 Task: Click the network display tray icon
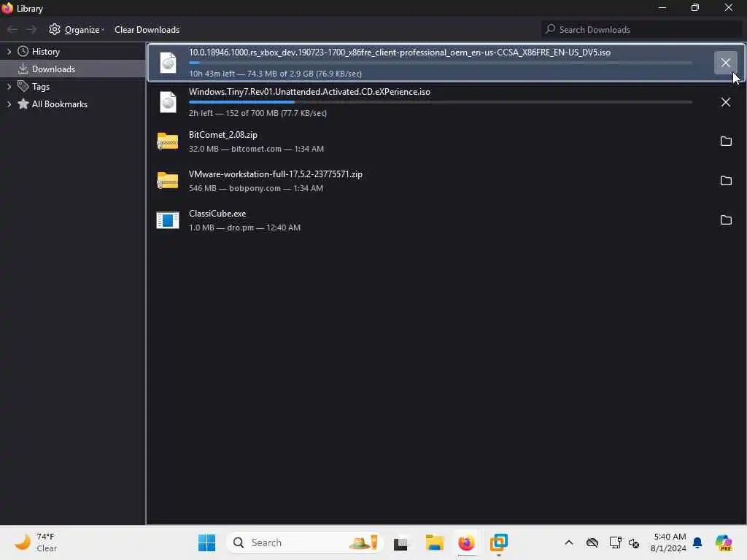pos(615,542)
